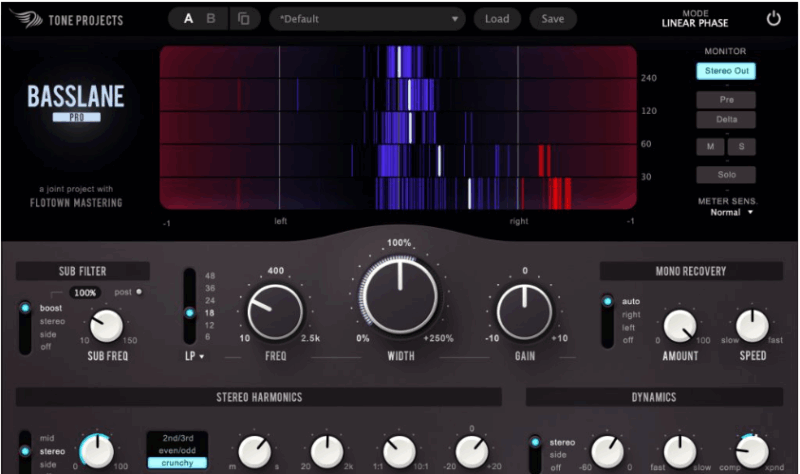The width and height of the screenshot is (800, 474).
Task: Click the 100% sub filter value field
Action: coord(85,293)
